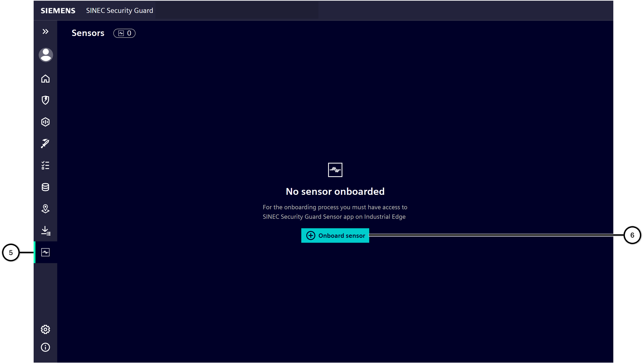Screen dimensions: 644x364
Task: Open Settings gear icon
Action: click(x=45, y=329)
